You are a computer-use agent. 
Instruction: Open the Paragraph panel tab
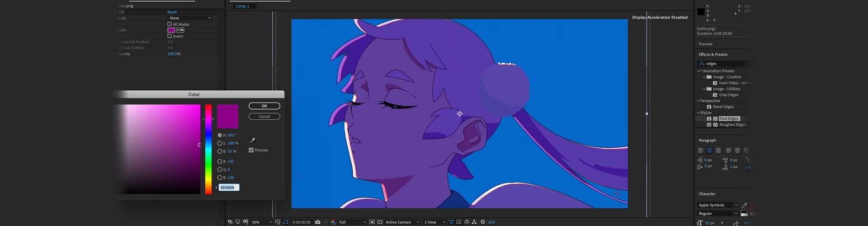coord(708,140)
